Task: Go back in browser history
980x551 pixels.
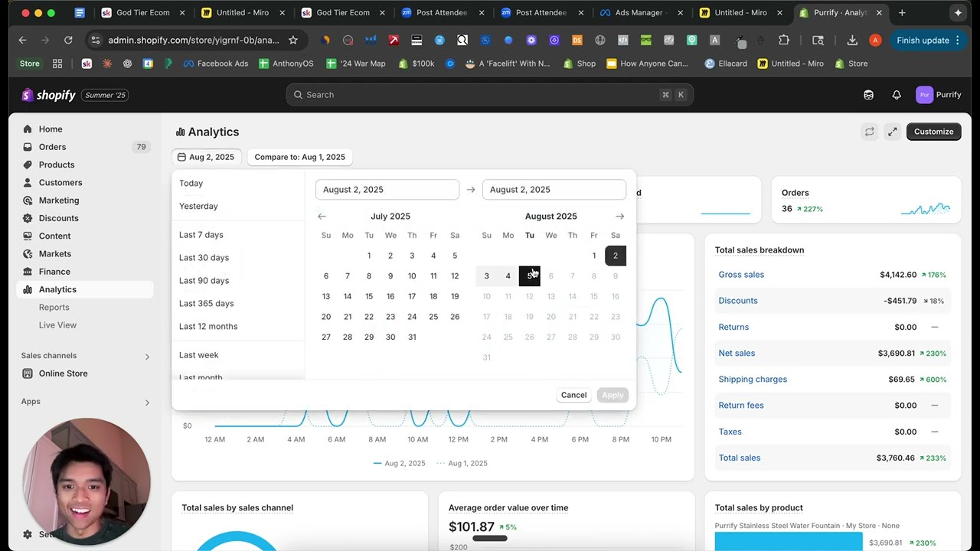Action: [x=22, y=41]
